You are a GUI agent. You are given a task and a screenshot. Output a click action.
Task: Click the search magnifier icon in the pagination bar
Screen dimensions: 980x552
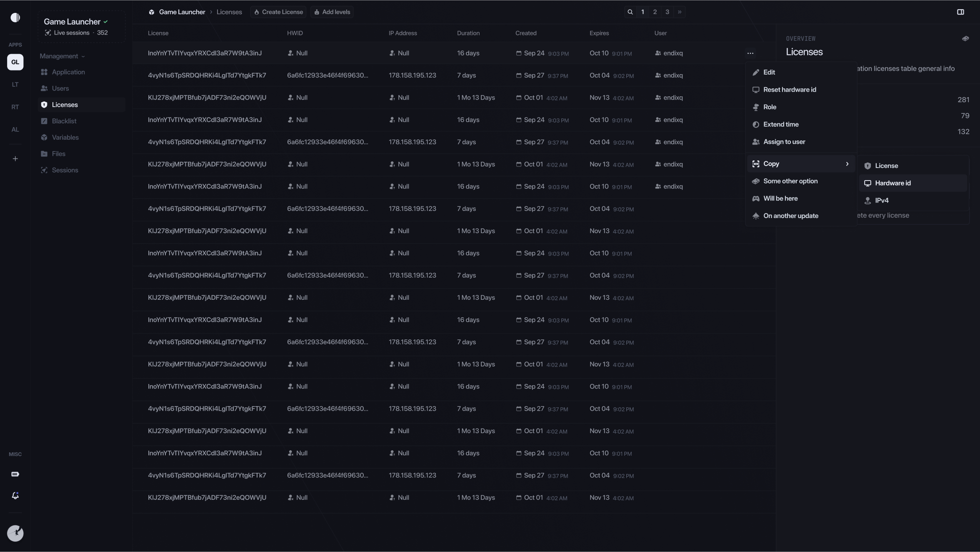[630, 12]
